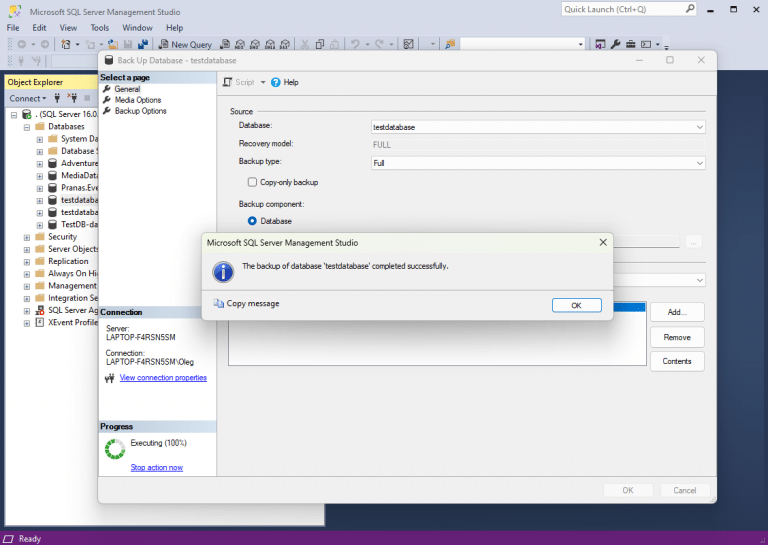Viewport: 768px width, 545px height.
Task: Click the Navigate Backward toolbar arrow
Action: pyautogui.click(x=22, y=45)
